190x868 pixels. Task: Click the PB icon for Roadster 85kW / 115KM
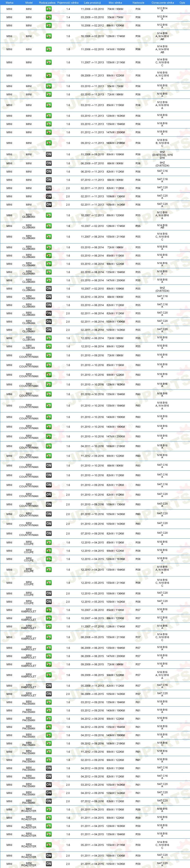click(x=49, y=809)
